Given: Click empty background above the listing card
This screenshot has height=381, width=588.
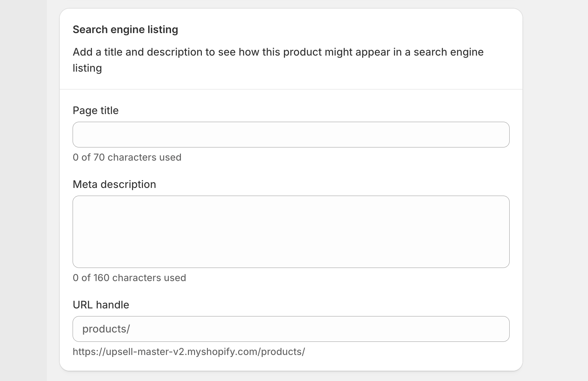Looking at the screenshot, I should (x=291, y=4).
